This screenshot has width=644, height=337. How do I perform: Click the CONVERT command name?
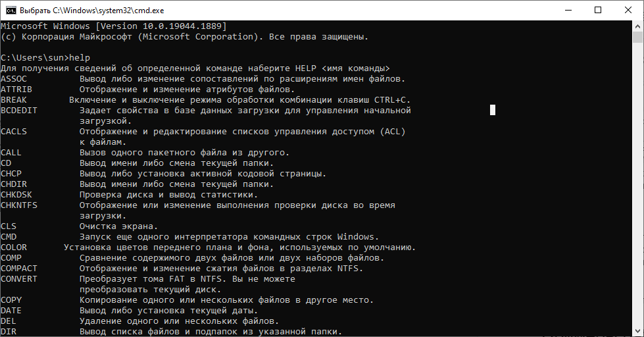19,279
